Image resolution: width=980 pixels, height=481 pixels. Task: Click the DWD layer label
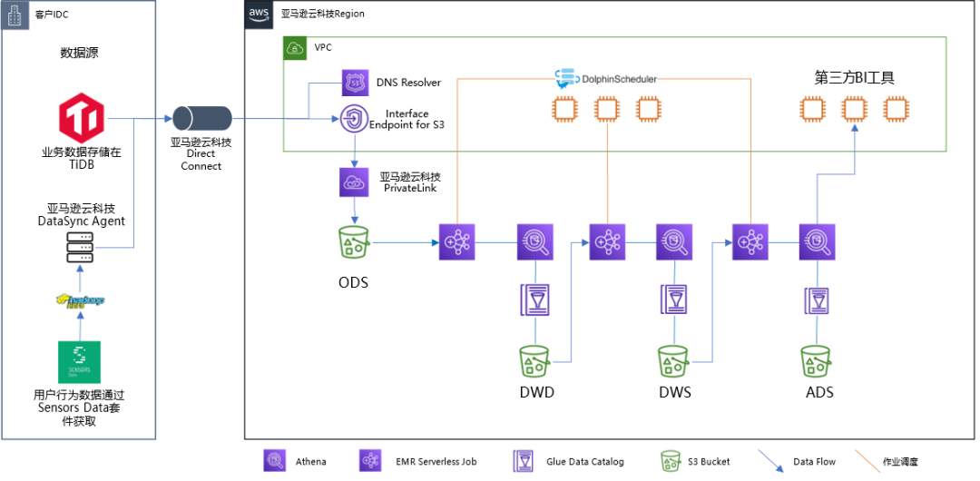[x=536, y=393]
